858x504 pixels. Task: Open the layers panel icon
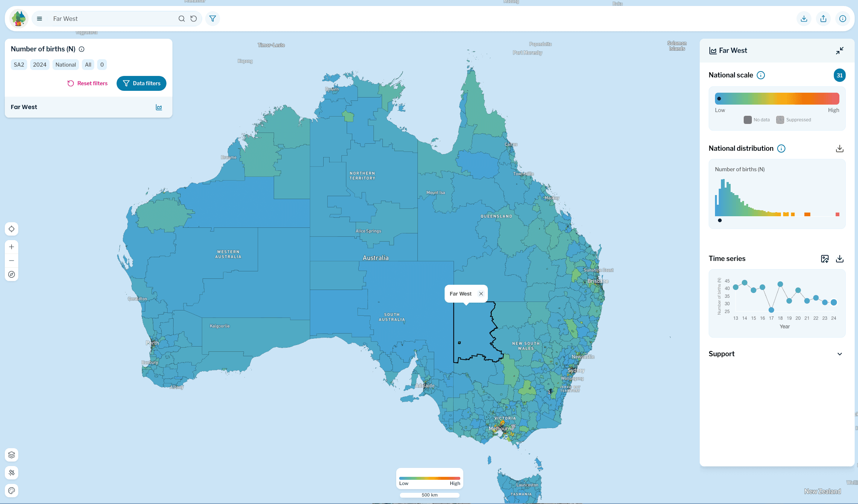(x=12, y=454)
